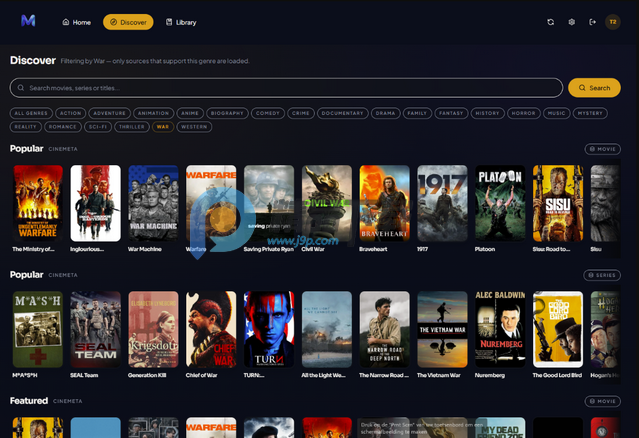
Task: Open the T2 profile avatar
Action: click(x=613, y=22)
